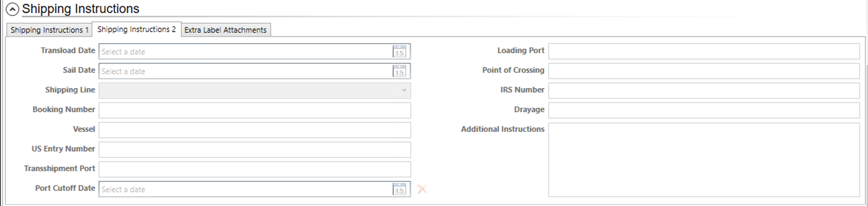Focus the Point of Crossing field
This screenshot has width=868, height=206.
pyautogui.click(x=704, y=71)
